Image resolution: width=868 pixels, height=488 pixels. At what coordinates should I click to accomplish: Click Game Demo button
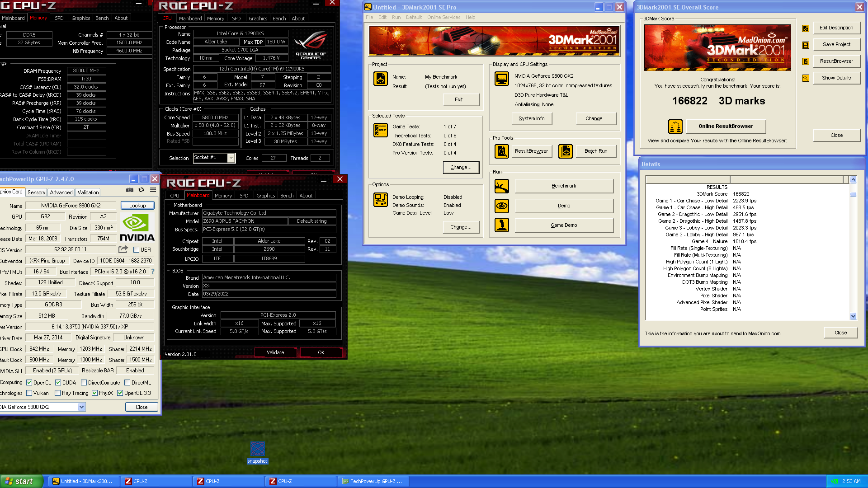point(564,225)
